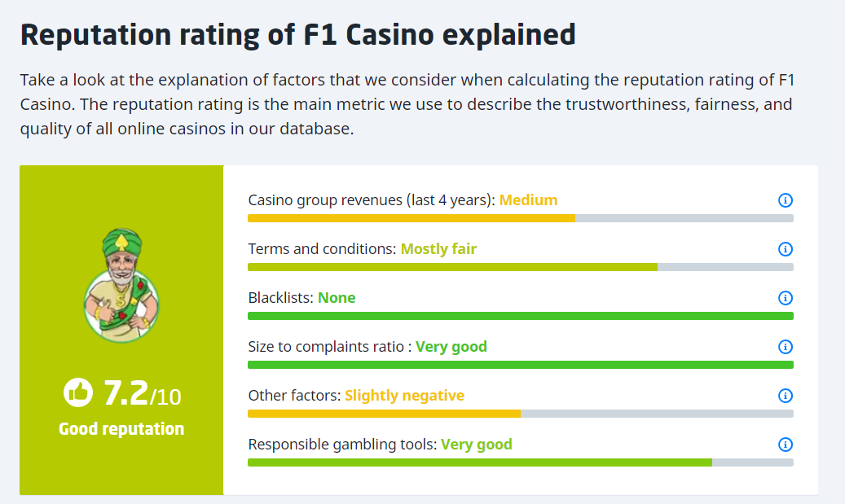Image resolution: width=845 pixels, height=504 pixels.
Task: Click the Terms and conditions rating bar
Action: tap(520, 267)
